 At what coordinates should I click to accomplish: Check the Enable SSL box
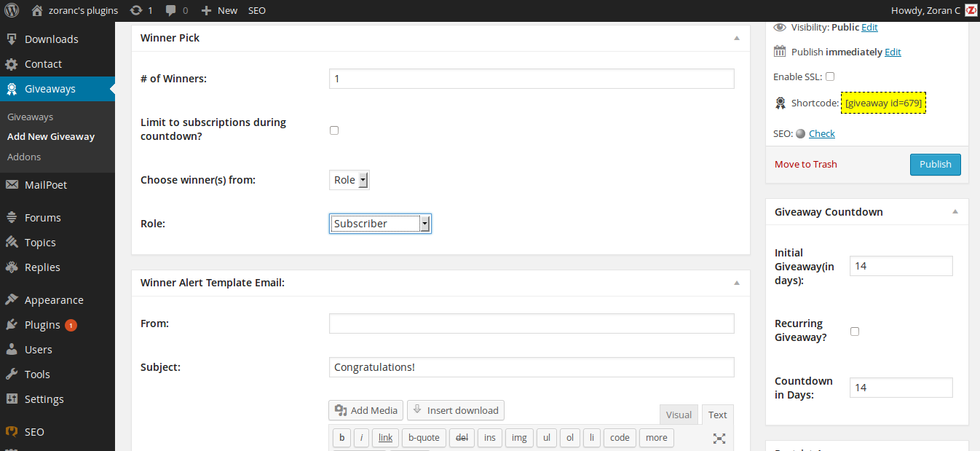830,77
